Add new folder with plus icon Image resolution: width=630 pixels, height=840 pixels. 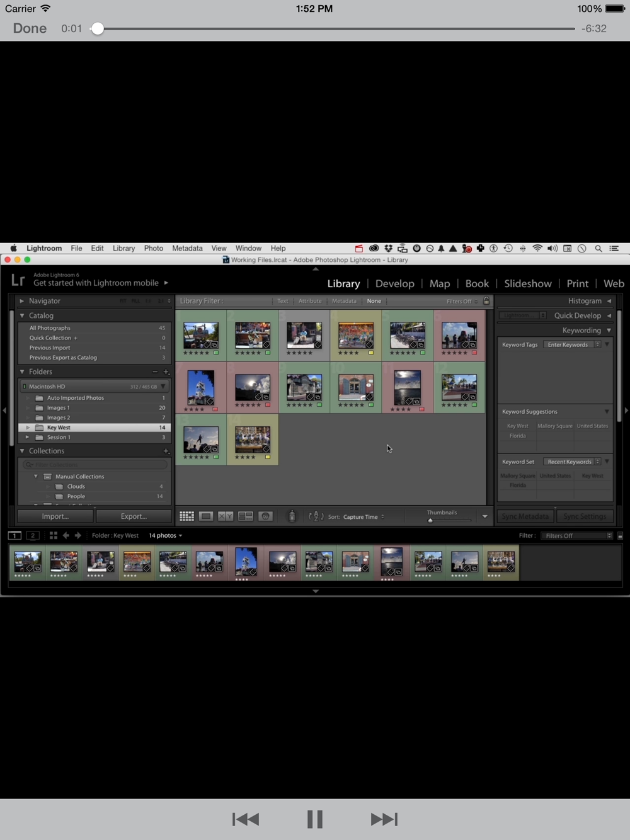[x=166, y=372]
